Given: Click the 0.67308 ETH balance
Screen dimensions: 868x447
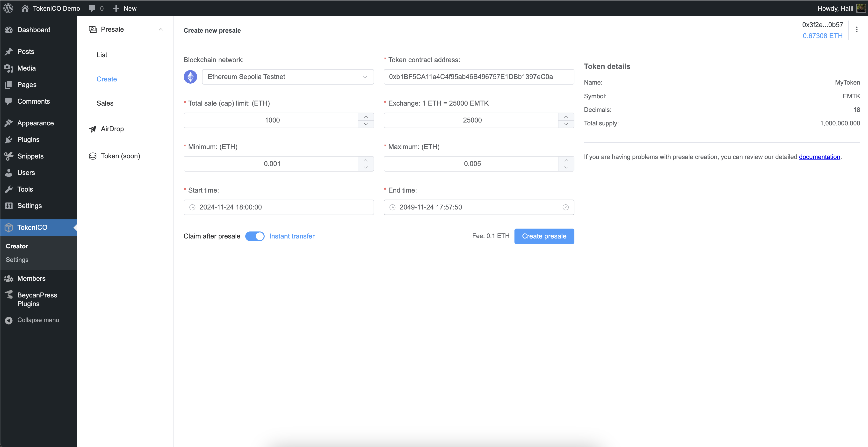Looking at the screenshot, I should point(823,36).
